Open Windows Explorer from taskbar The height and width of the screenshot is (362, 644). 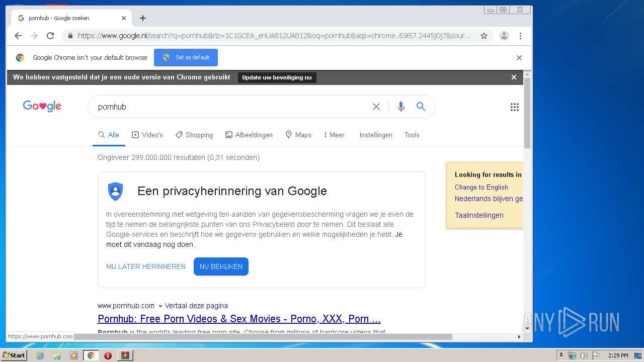[57, 355]
